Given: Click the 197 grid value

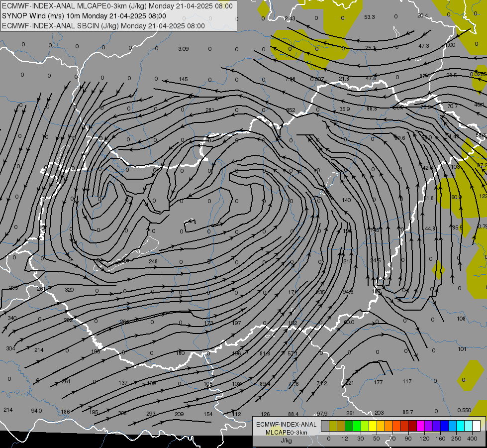Looking at the screenshot, I should [x=237, y=323].
